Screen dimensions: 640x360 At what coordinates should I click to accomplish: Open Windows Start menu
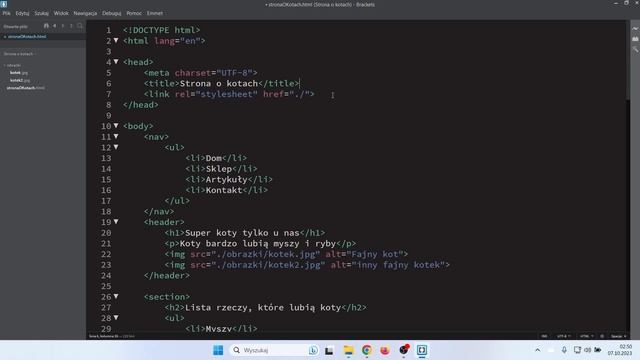[218, 350]
